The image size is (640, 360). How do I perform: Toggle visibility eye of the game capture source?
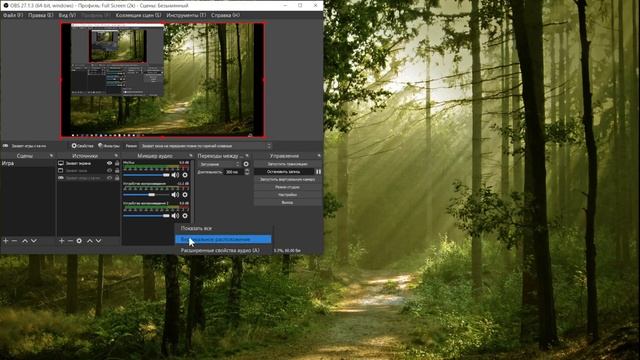pyautogui.click(x=109, y=178)
